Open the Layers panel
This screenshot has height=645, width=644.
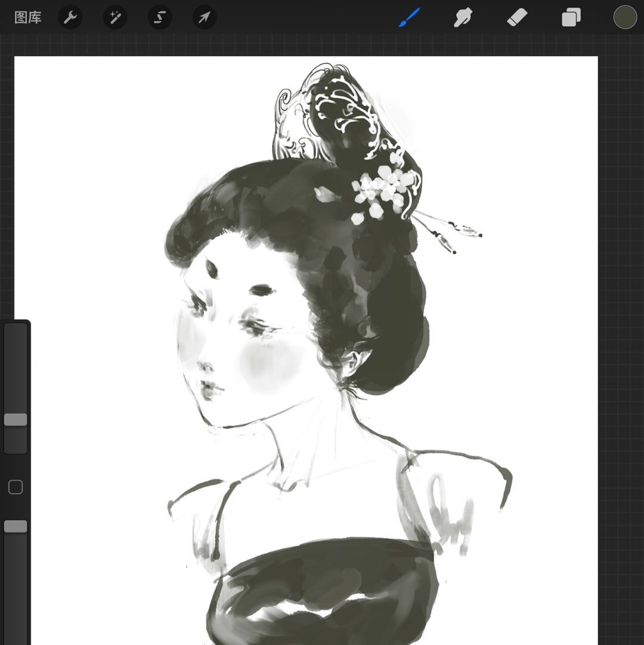[x=571, y=18]
